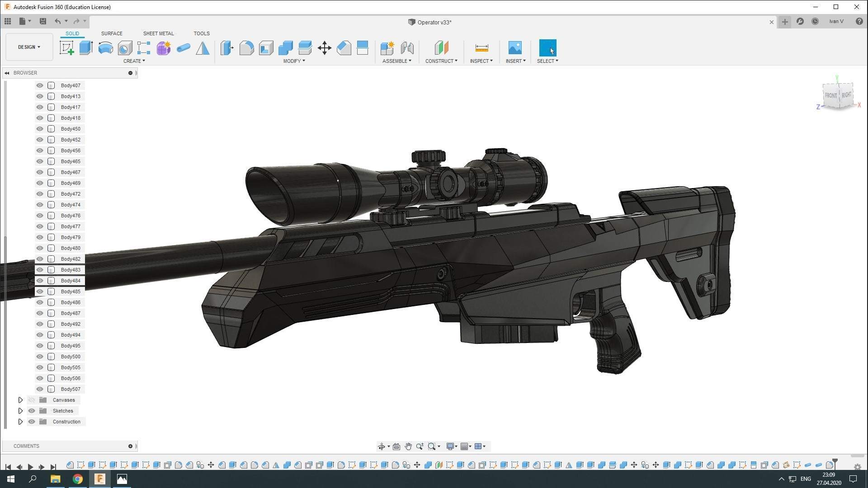868x488 pixels.
Task: Click the Play button in the timeline
Action: coord(30,467)
